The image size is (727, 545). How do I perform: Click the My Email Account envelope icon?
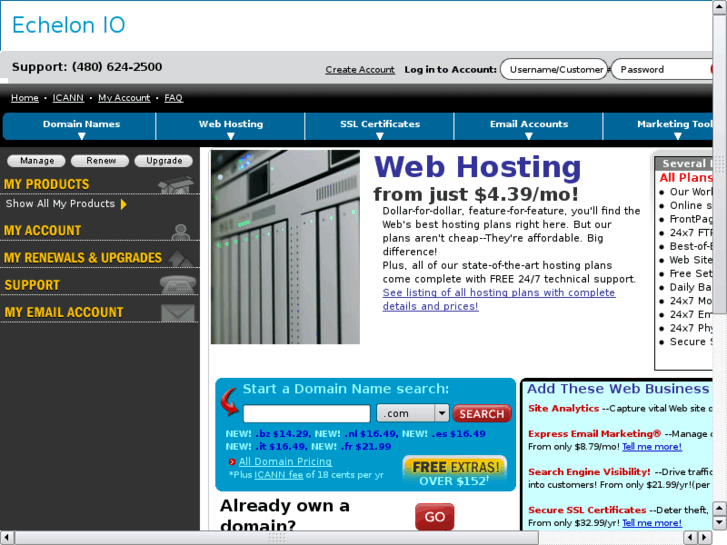pyautogui.click(x=178, y=313)
